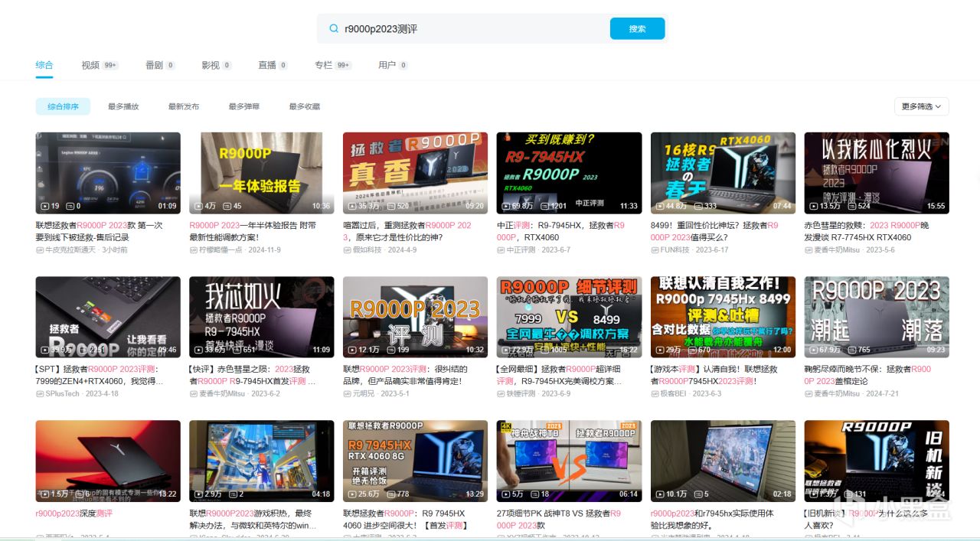Viewport: 980px width, 541px height.
Task: Switch to the 专栏 tab
Action: tap(333, 65)
